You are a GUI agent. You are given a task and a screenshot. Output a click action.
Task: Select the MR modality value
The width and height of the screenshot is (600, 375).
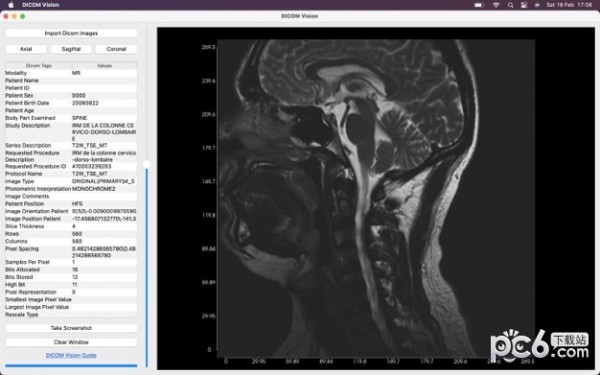[76, 73]
